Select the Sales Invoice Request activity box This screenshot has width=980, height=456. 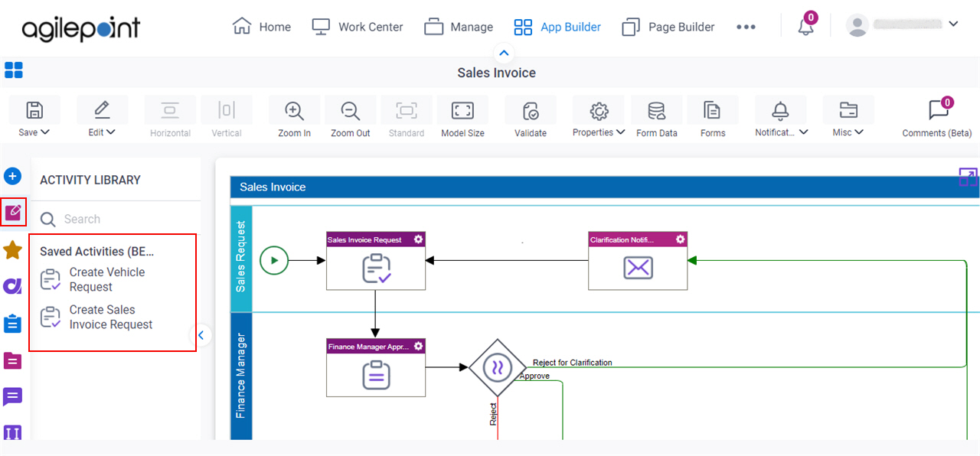tap(376, 261)
